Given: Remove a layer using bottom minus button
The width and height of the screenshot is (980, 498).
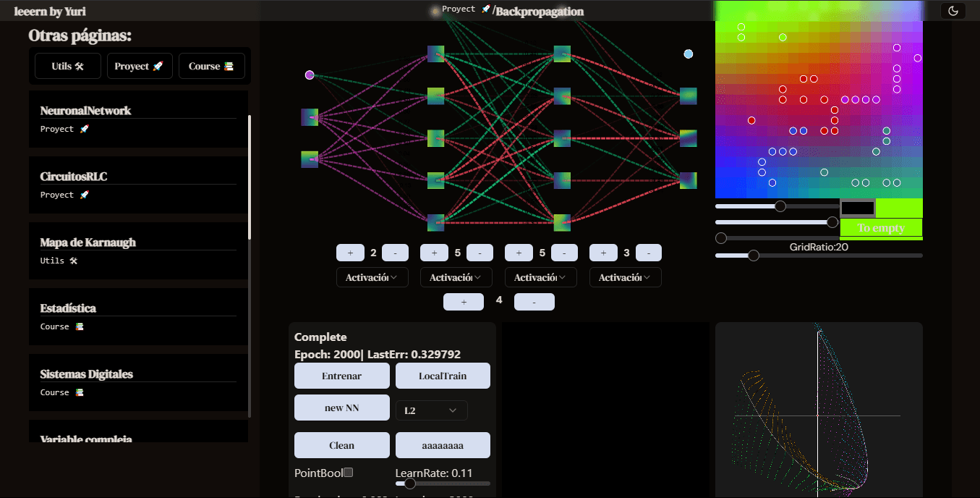Looking at the screenshot, I should coord(534,302).
